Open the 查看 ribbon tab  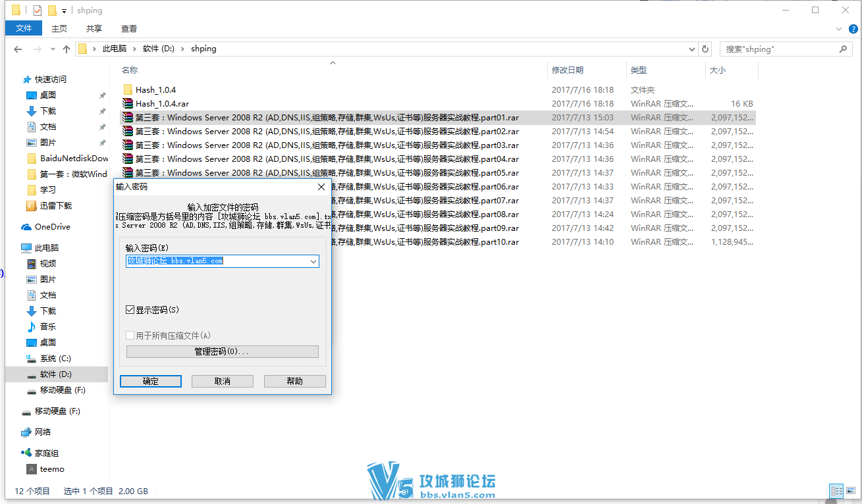(129, 28)
